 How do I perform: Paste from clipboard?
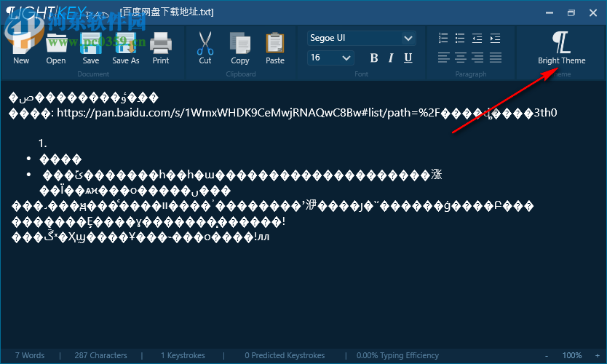(x=275, y=48)
